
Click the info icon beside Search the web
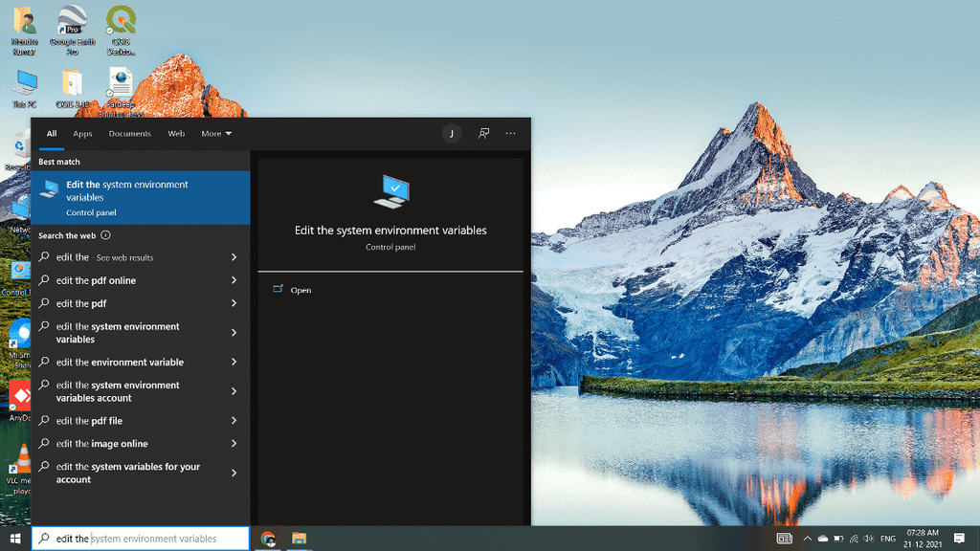pyautogui.click(x=105, y=235)
